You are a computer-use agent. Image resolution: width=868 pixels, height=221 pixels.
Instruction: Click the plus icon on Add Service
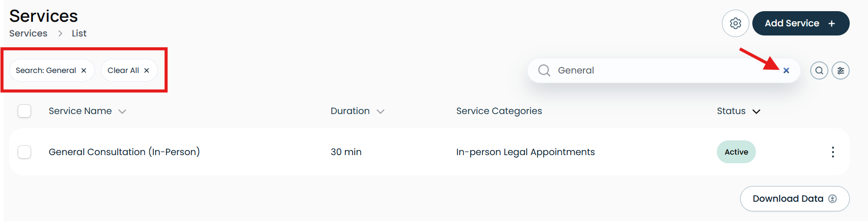[x=831, y=23]
